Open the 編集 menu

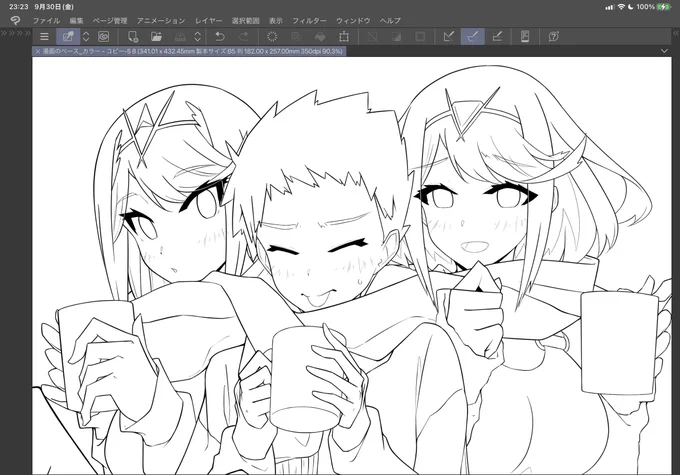pyautogui.click(x=76, y=21)
